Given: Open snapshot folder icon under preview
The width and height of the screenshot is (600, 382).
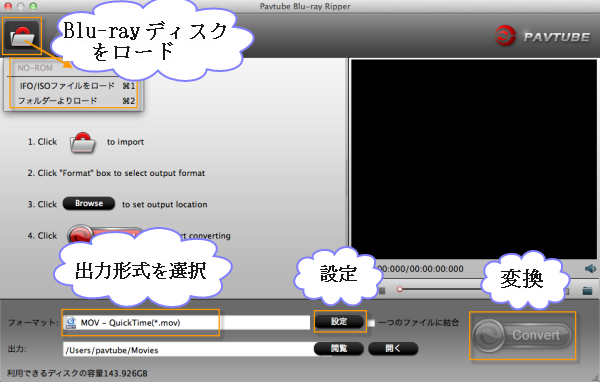Looking at the screenshot, I should (x=587, y=291).
